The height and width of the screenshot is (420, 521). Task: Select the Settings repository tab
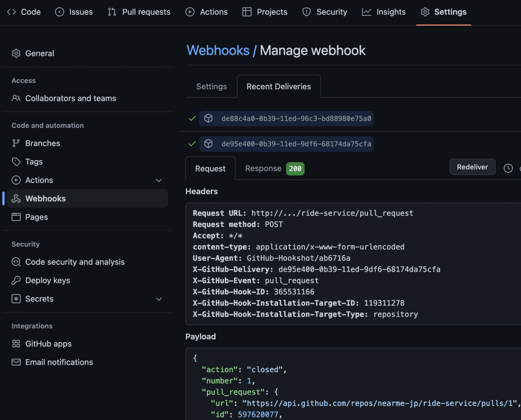pyautogui.click(x=444, y=12)
